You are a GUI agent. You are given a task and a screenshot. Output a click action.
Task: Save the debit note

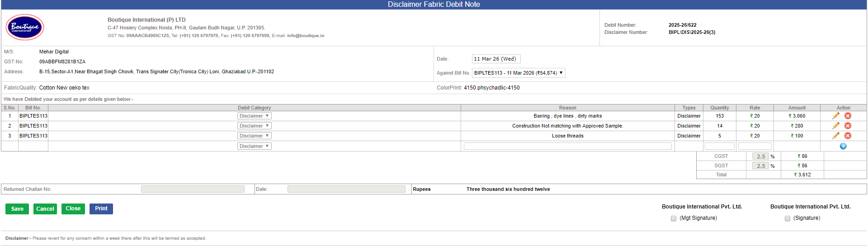point(17,209)
